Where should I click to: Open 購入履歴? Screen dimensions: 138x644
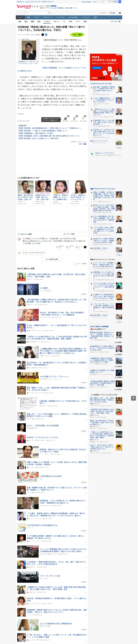point(112,13)
